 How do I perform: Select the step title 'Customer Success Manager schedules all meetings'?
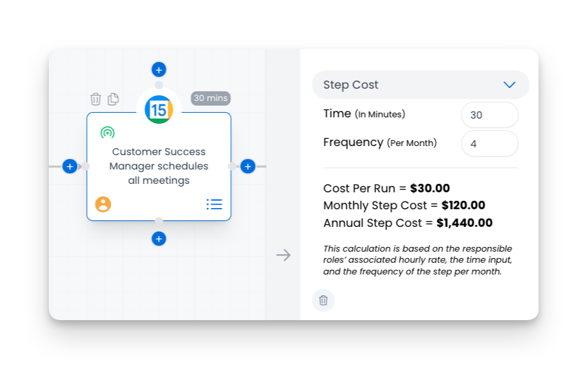[x=158, y=166]
